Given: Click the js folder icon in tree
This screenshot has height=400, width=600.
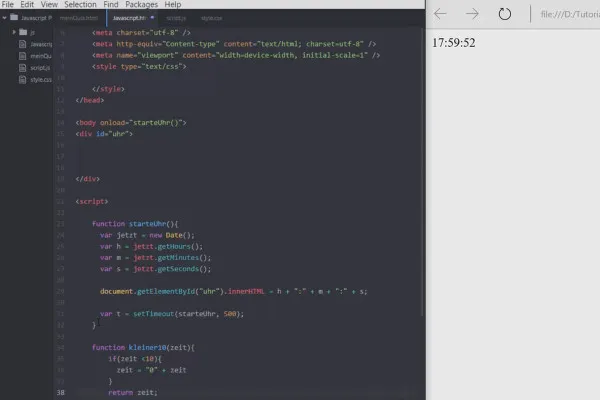Looking at the screenshot, I should point(23,32).
